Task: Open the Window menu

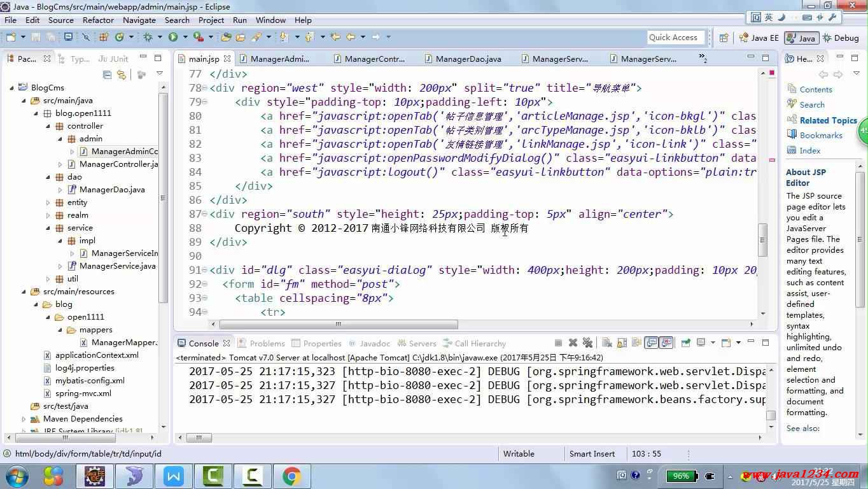Action: coord(270,20)
